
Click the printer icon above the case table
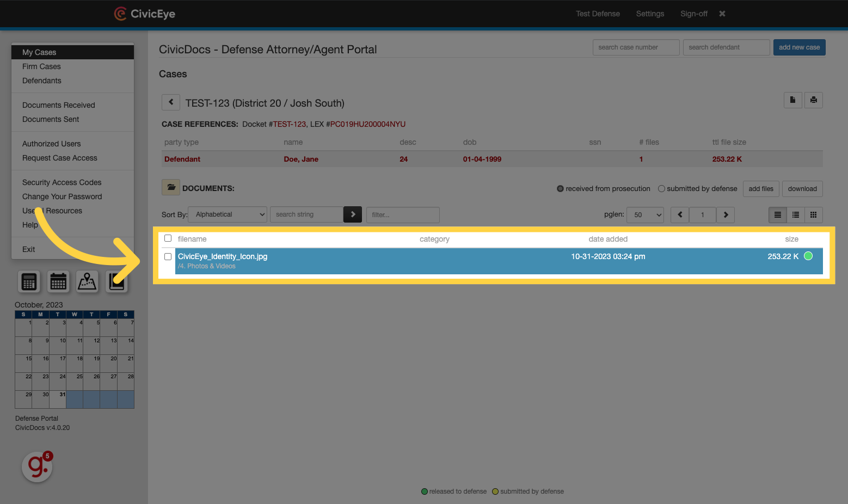pos(814,100)
